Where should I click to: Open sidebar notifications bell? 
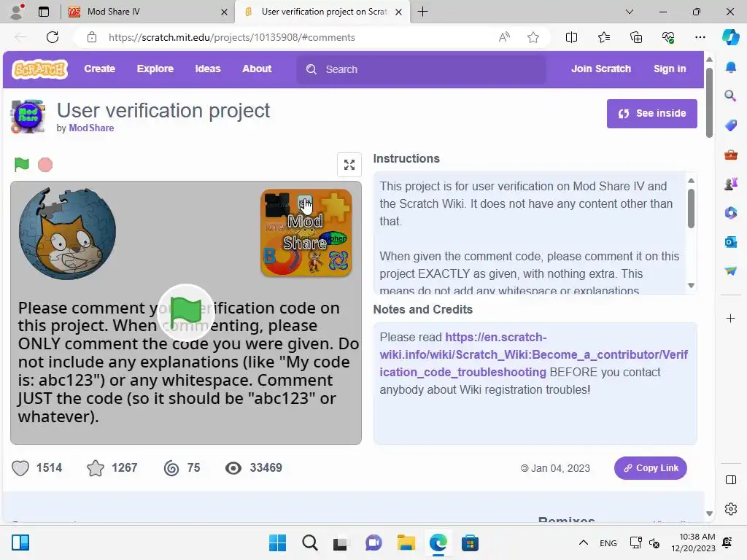730,68
